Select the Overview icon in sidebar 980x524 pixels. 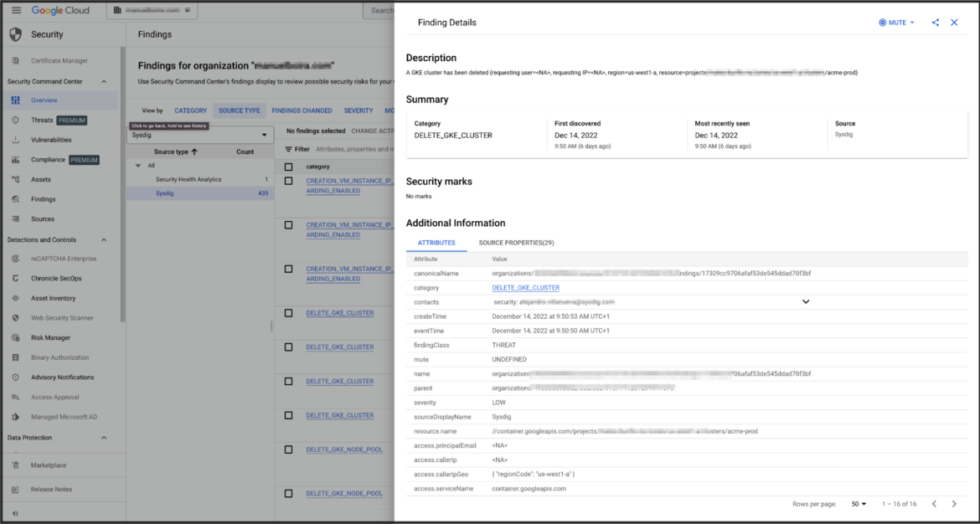tap(16, 100)
